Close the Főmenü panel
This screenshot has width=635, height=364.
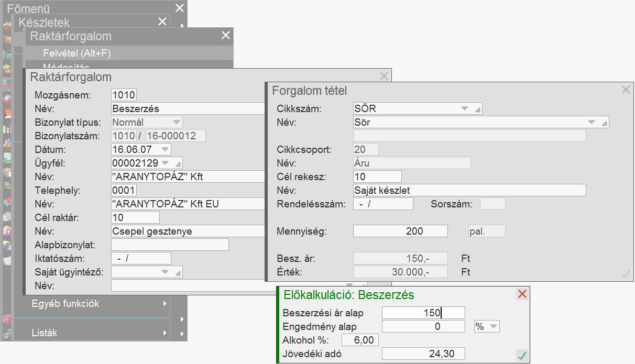point(180,8)
